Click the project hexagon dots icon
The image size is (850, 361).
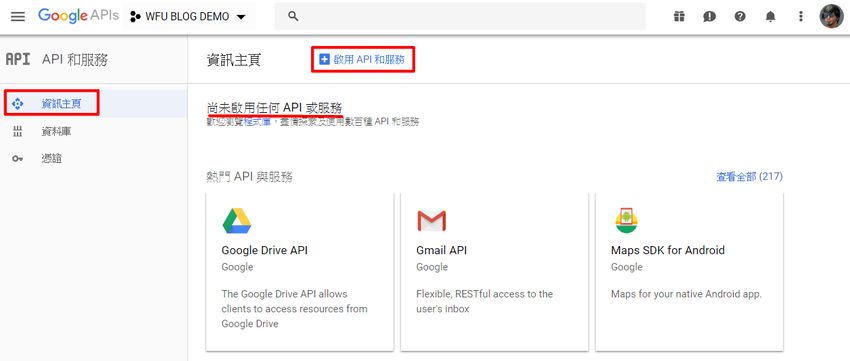tap(135, 17)
